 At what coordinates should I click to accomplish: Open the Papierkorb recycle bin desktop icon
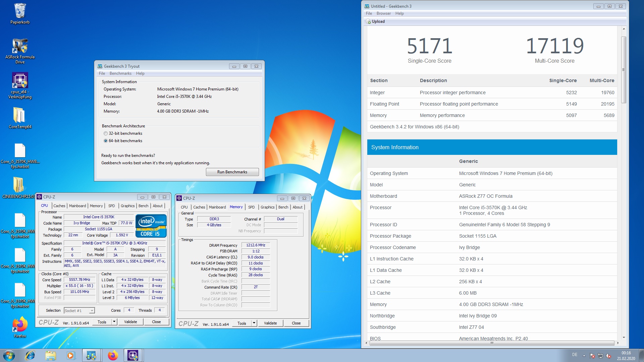(x=20, y=13)
